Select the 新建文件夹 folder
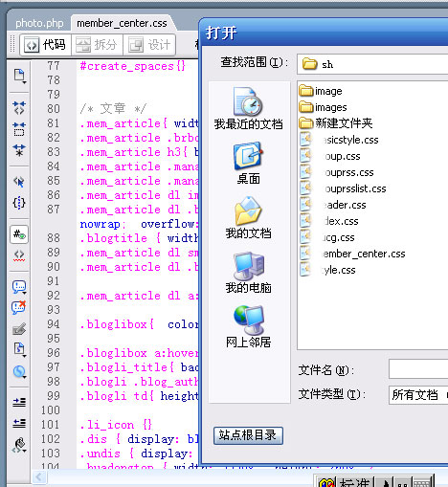The width and height of the screenshot is (448, 487). pyautogui.click(x=336, y=123)
